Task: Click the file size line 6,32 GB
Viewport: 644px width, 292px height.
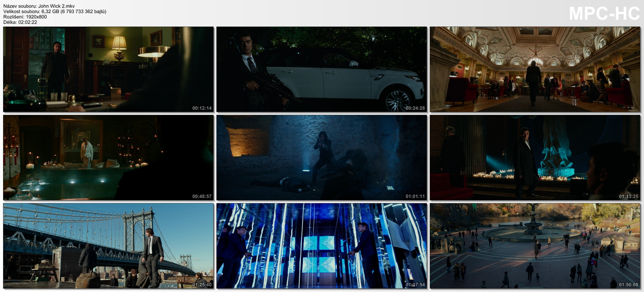Action: (x=54, y=12)
